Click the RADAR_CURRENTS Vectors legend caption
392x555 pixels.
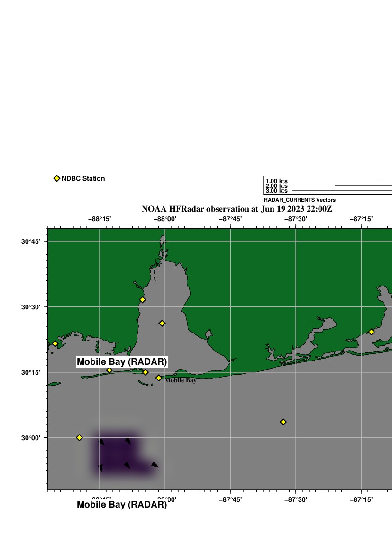click(x=300, y=200)
